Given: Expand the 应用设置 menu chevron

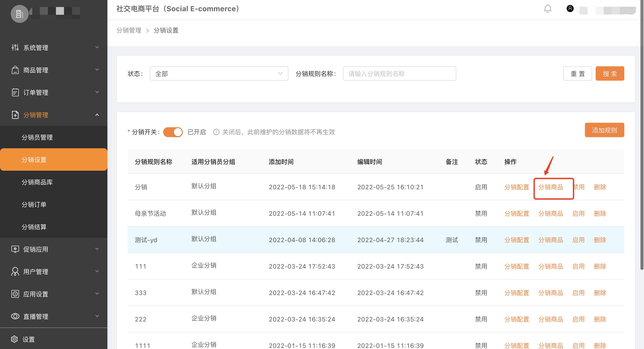Looking at the screenshot, I should [97, 294].
